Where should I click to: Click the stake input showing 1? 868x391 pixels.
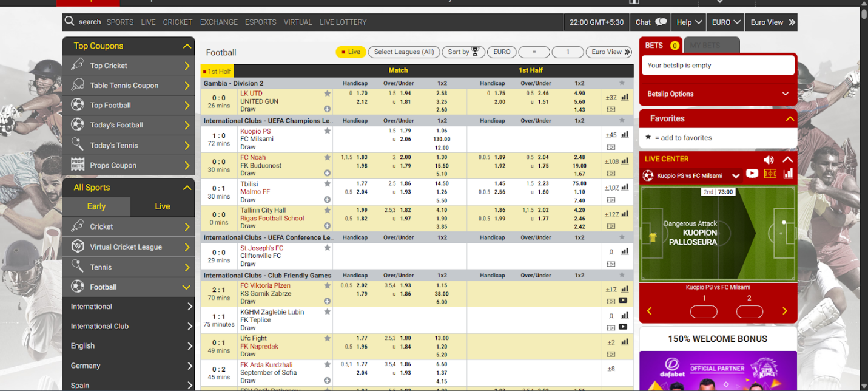point(567,52)
